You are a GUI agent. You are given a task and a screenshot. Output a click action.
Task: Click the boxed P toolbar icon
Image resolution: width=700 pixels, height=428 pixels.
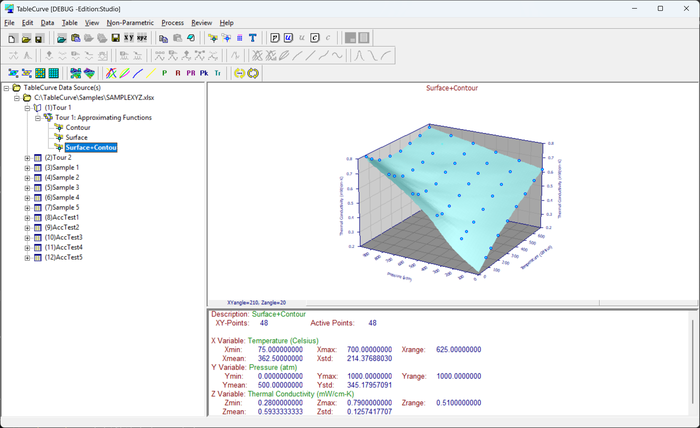point(275,38)
